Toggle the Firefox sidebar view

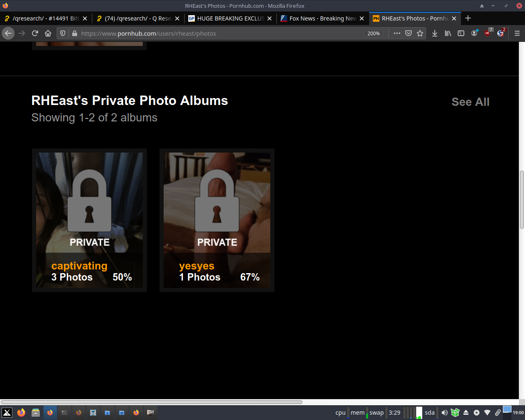click(x=461, y=33)
